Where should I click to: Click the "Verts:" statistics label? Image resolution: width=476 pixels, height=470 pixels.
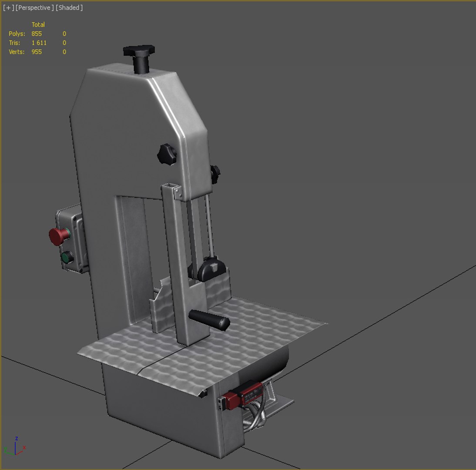[17, 52]
